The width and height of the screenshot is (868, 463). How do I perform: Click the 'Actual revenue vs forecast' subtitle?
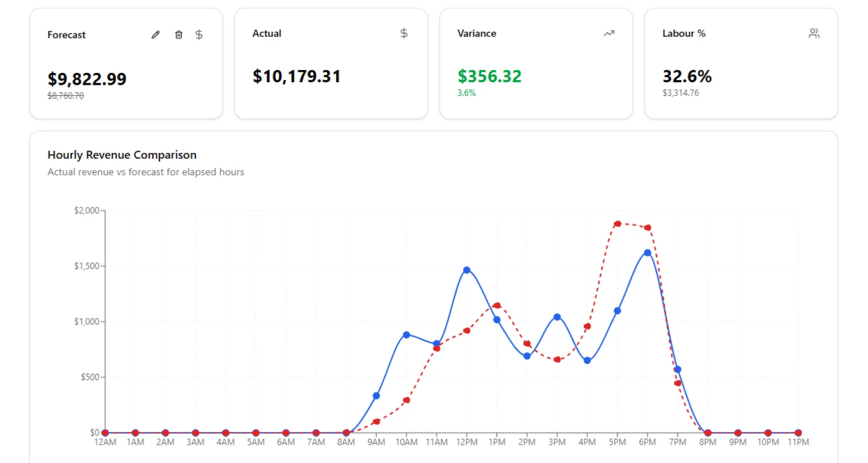pos(146,172)
